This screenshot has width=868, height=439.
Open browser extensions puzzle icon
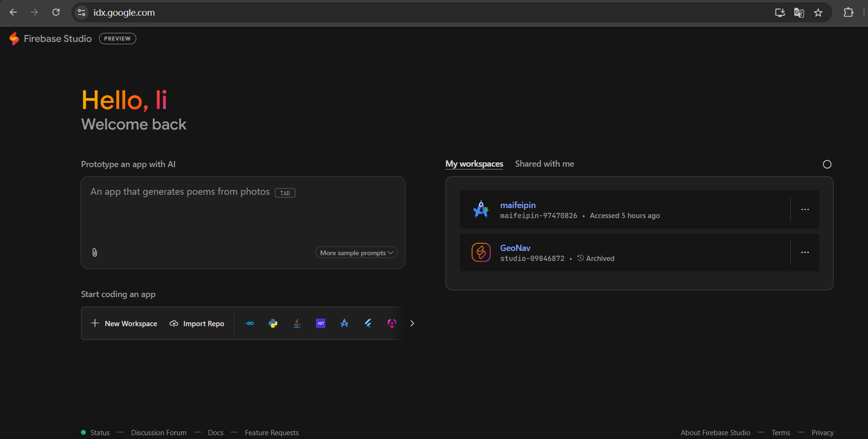pos(848,12)
